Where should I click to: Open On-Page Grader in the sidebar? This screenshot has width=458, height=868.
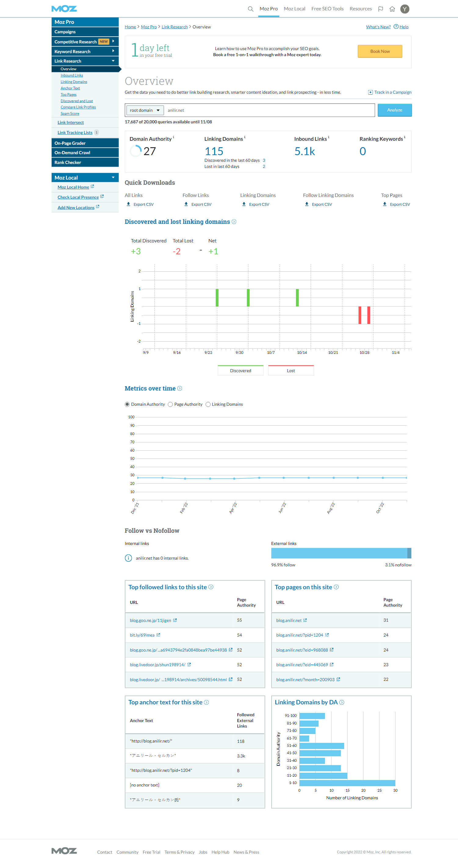[85, 143]
